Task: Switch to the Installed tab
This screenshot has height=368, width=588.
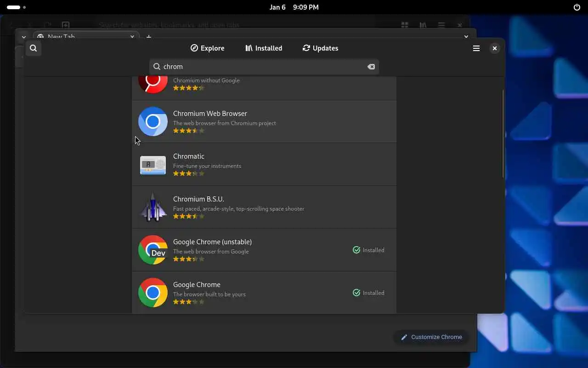Action: [x=264, y=48]
